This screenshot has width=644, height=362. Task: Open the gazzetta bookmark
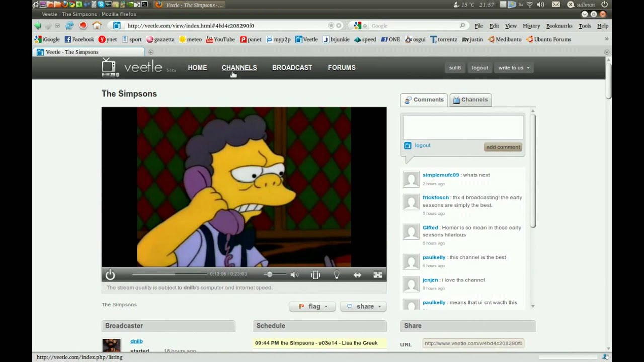[x=160, y=39]
